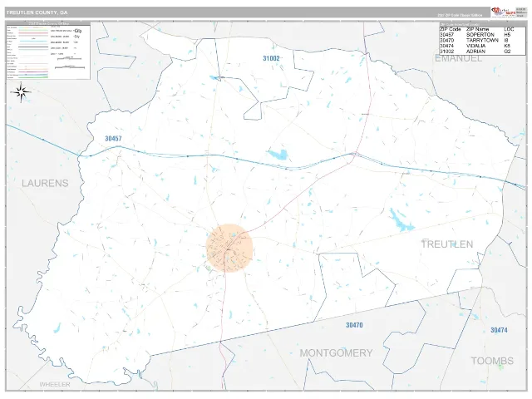Select 30474 in the ZIP index table
Screen dimensions: 532x399
(446, 46)
